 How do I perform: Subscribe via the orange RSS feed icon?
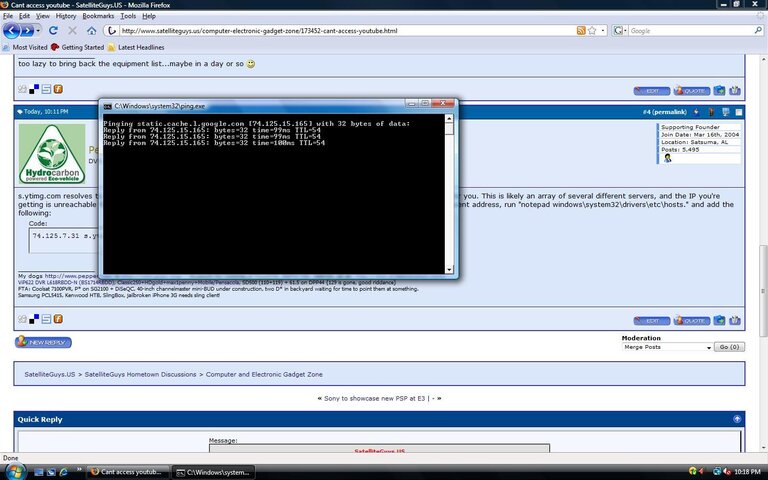(581, 30)
